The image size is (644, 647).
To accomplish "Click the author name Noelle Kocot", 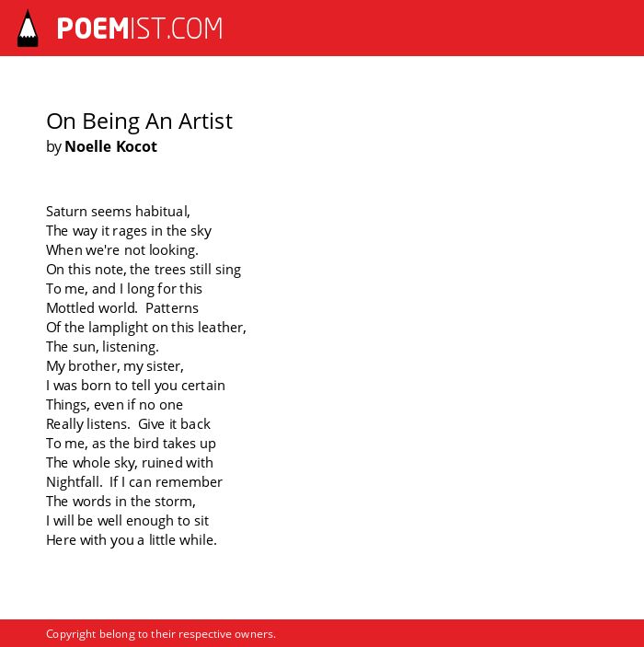I will point(110,146).
